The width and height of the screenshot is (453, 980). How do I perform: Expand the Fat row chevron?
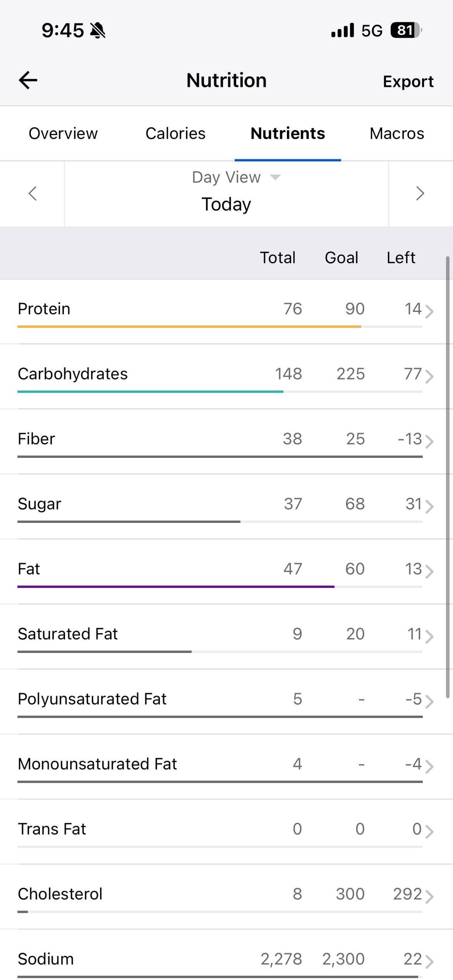(429, 571)
